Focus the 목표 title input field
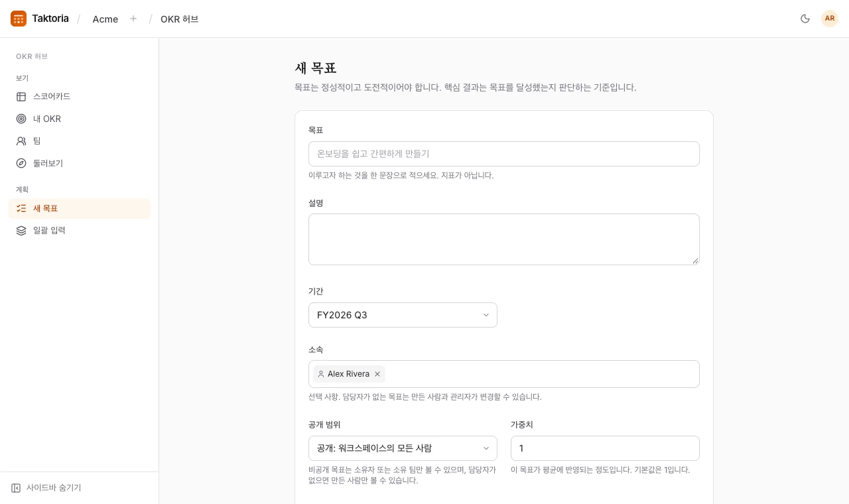849x504 pixels. 504,154
